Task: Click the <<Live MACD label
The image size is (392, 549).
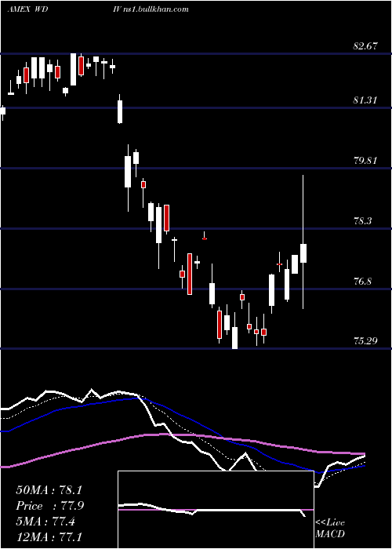Action: 330,528
